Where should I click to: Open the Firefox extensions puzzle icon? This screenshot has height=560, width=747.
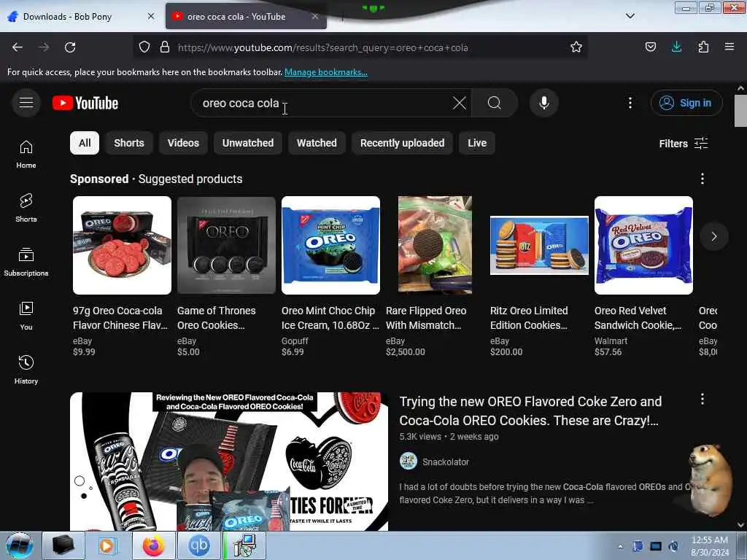(703, 47)
